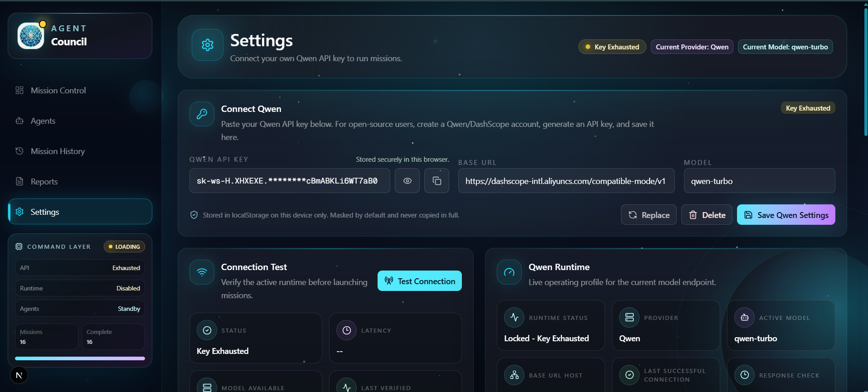
Task: Click Save Qwen Settings
Action: 786,215
